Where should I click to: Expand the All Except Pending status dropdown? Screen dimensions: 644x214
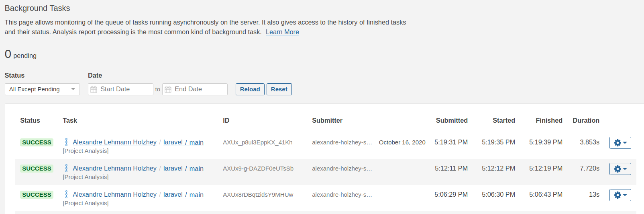(x=42, y=89)
